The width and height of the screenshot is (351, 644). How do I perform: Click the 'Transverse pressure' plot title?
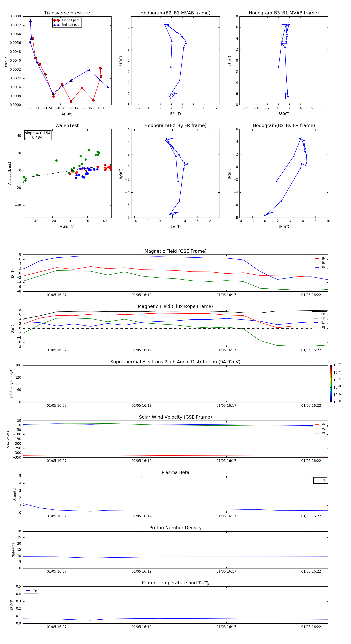point(67,13)
